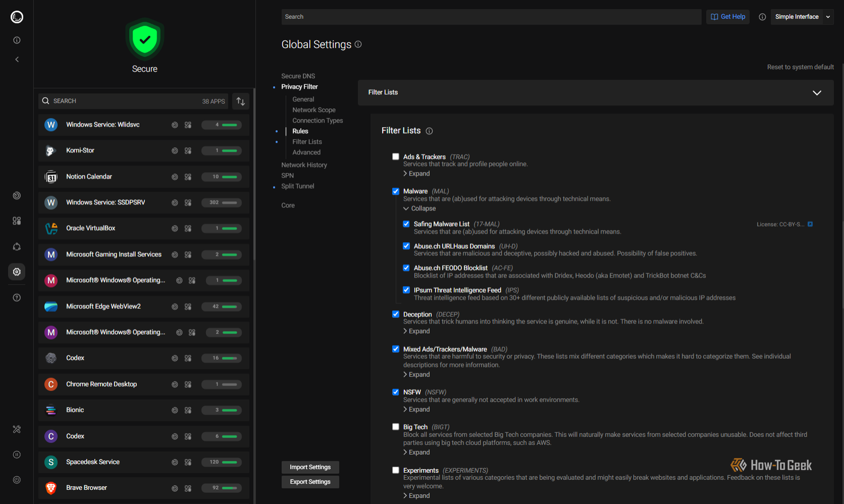844x504 pixels.
Task: Open the SPN node icon in the left sidebar
Action: coord(17,246)
